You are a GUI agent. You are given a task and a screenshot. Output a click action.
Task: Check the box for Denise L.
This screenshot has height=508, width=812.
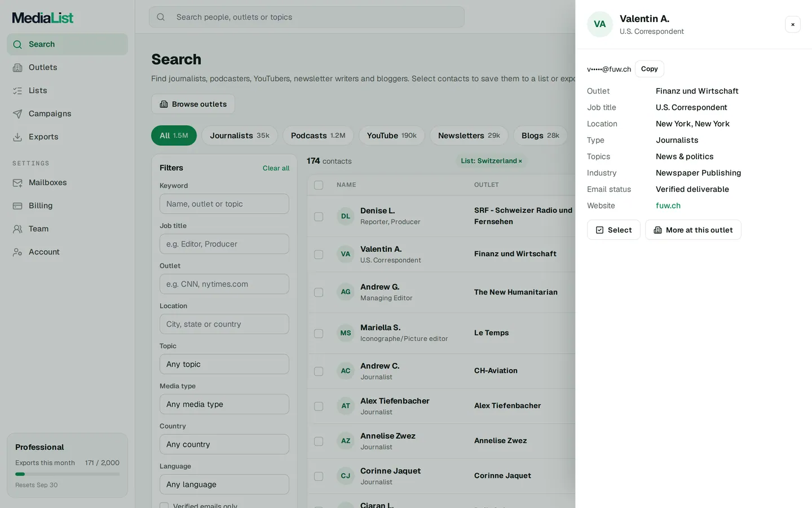pyautogui.click(x=319, y=217)
